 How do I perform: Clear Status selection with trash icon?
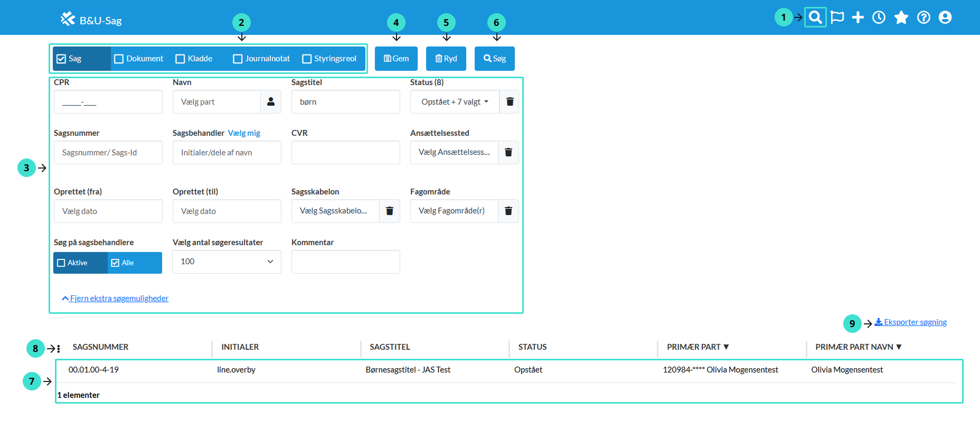(510, 101)
